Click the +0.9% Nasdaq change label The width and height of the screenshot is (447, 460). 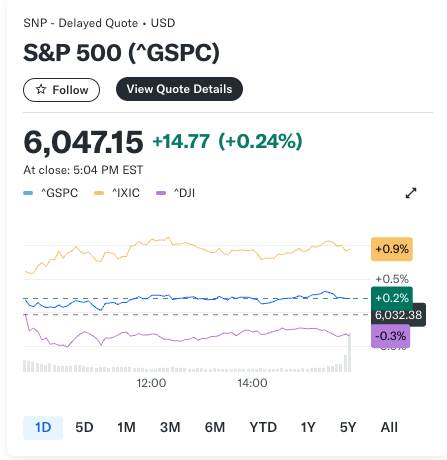(x=392, y=249)
